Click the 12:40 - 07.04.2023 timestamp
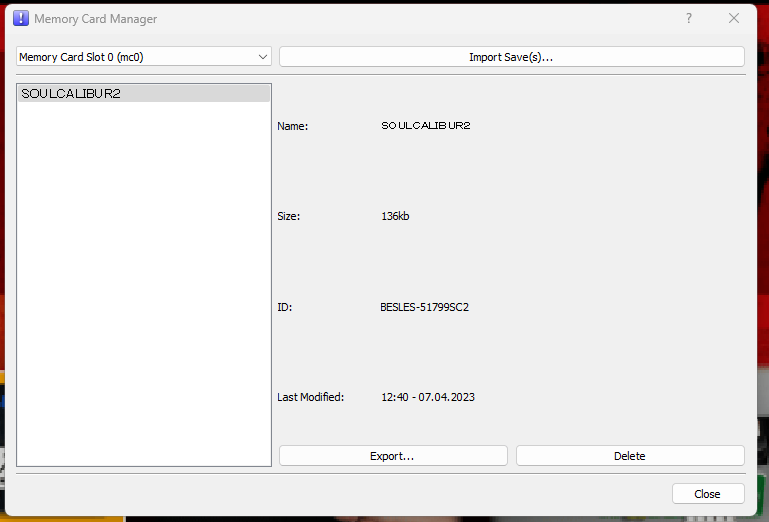769x522 pixels. pos(428,397)
